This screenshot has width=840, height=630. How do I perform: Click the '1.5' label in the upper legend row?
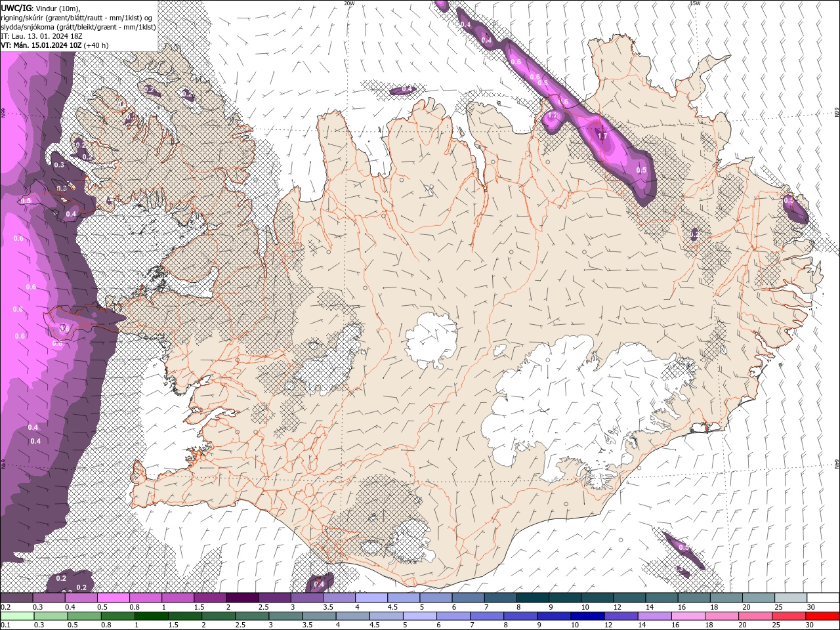(199, 607)
